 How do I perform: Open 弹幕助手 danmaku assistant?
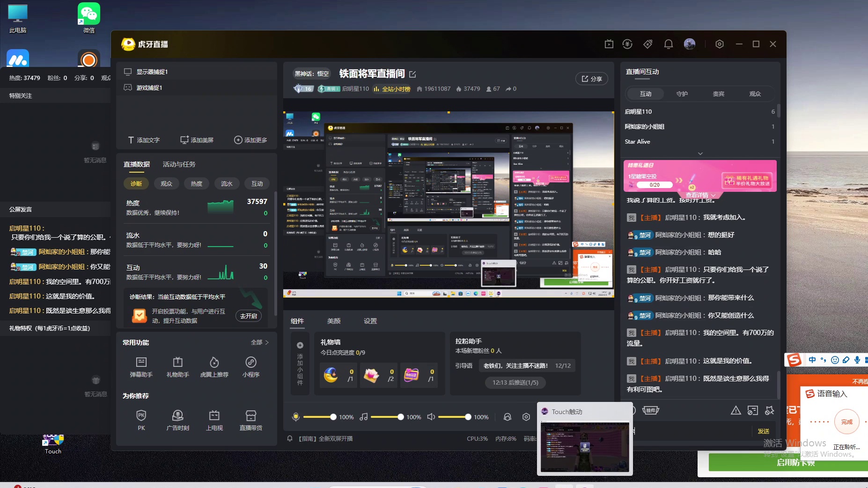coord(141,367)
